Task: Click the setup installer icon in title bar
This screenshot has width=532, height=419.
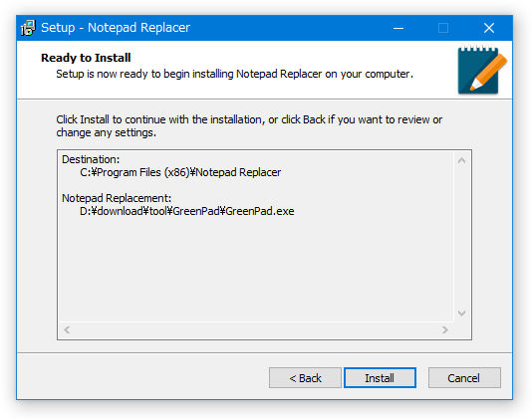Action: pyautogui.click(x=28, y=28)
